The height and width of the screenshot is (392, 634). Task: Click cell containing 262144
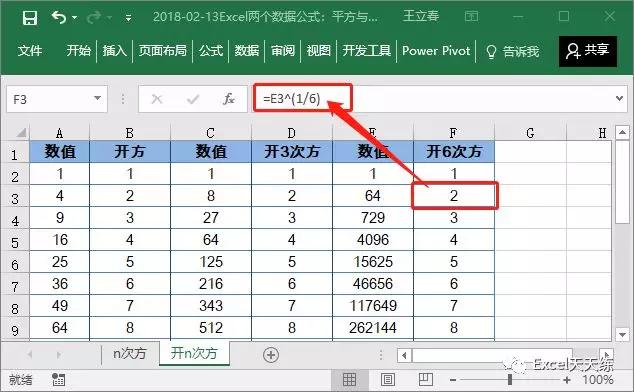[373, 328]
